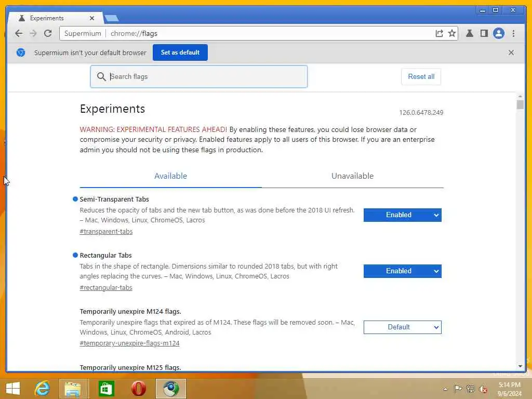This screenshot has height=399, width=532.
Task: Click Temporarily unexpire M125 flags heading
Action: (x=130, y=367)
